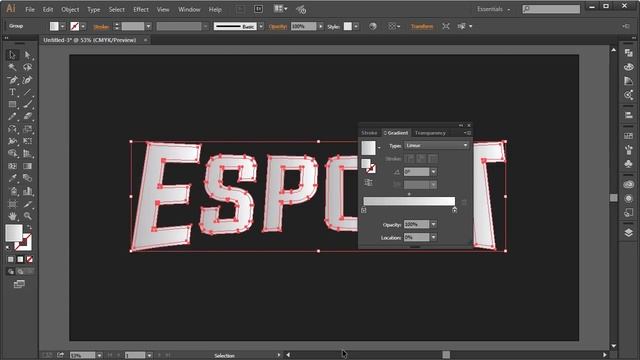This screenshot has height=360, width=640.
Task: Click Reverse Gradient button in panel
Action: [x=368, y=183]
